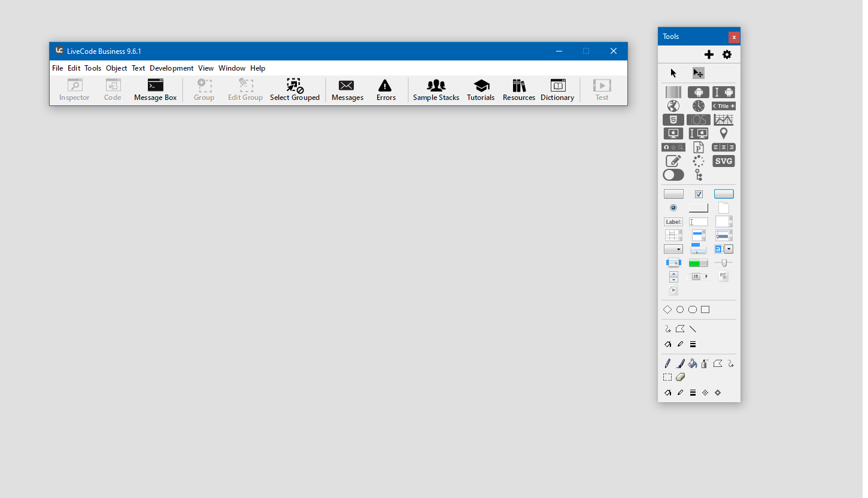
Task: Select the dropdown option menu control
Action: coord(673,249)
